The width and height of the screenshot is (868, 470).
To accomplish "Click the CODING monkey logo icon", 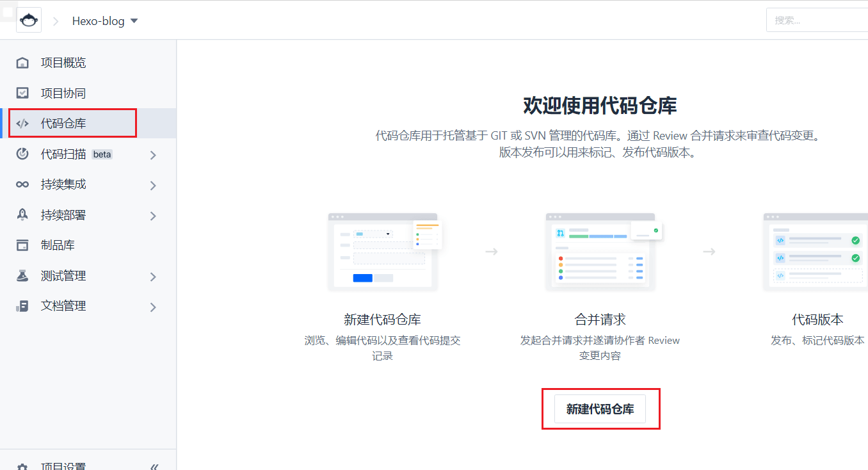I will pos(29,20).
